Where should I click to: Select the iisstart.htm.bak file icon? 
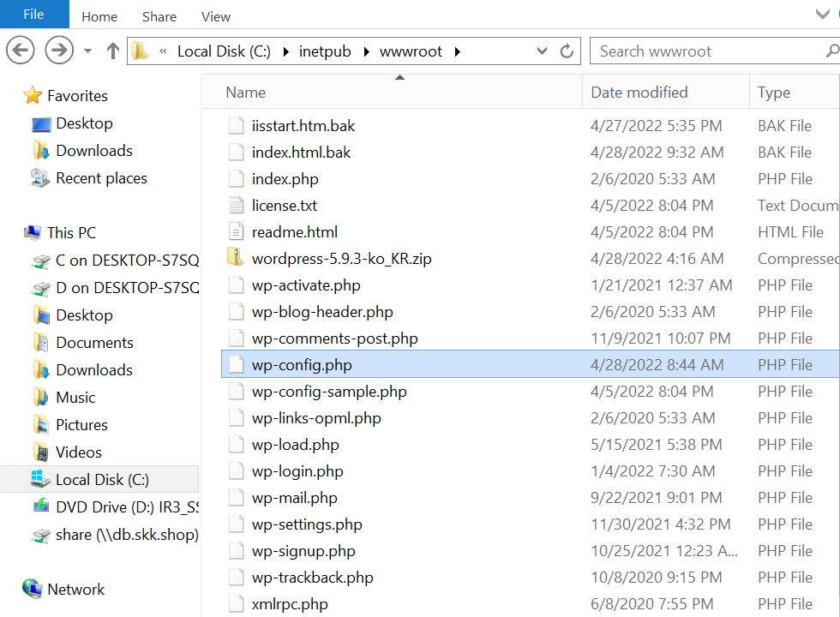point(237,125)
